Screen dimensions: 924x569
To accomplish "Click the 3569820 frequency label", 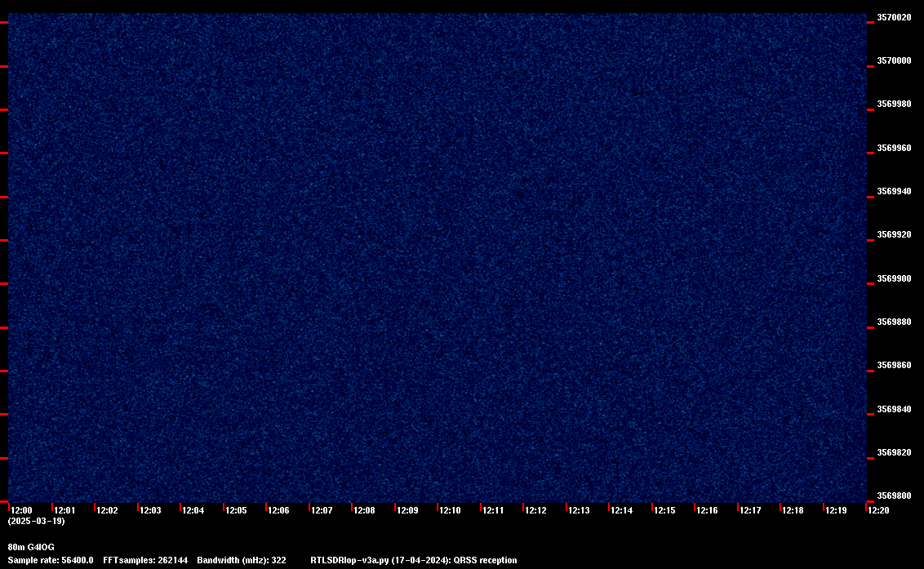I will tap(894, 453).
